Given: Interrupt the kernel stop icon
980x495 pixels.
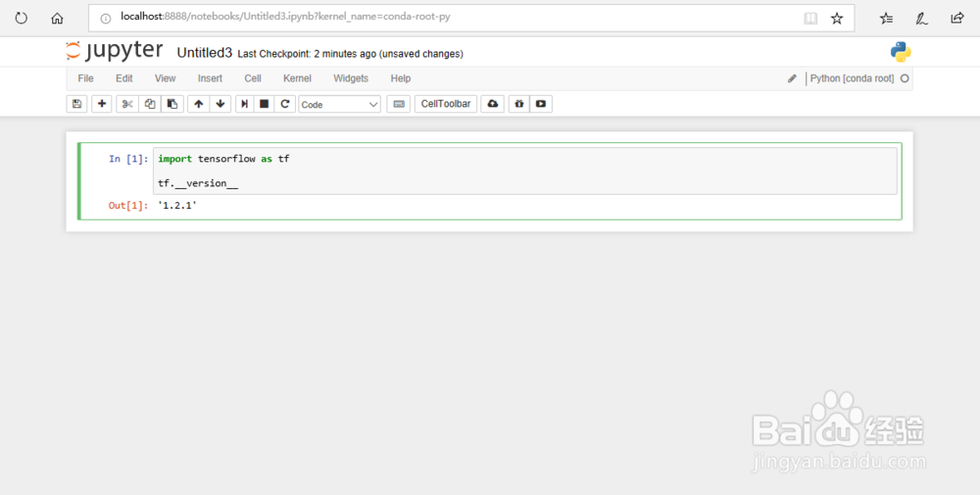Looking at the screenshot, I should (265, 104).
